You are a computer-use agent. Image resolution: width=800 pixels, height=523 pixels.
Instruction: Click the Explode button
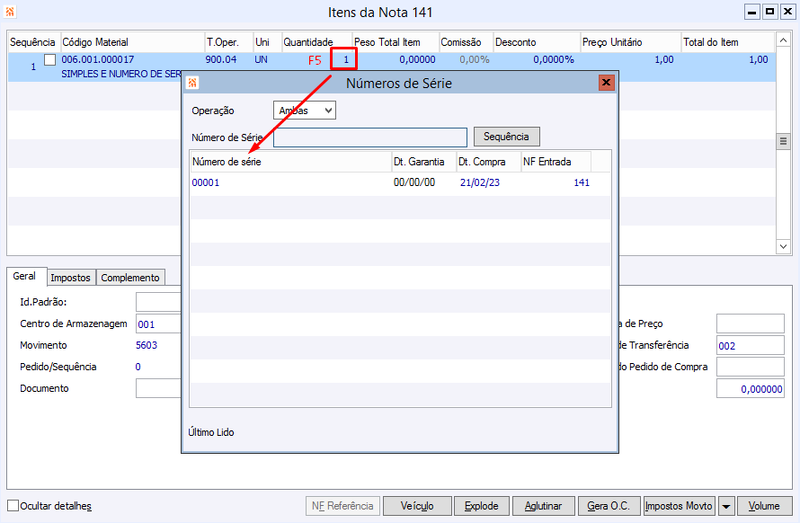click(482, 506)
